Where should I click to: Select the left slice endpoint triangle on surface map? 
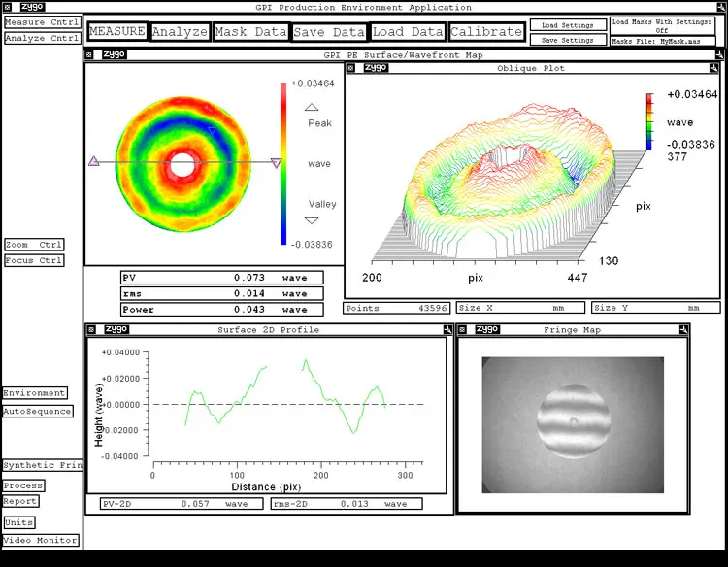click(x=94, y=162)
